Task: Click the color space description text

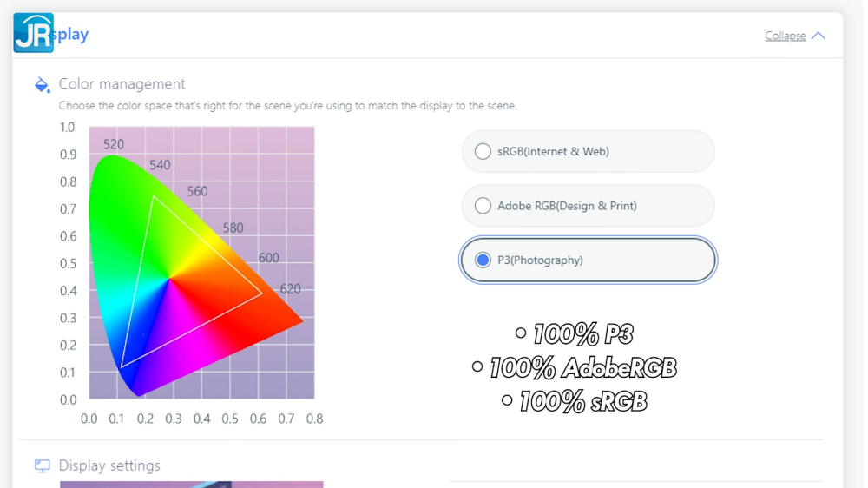Action: click(x=287, y=106)
